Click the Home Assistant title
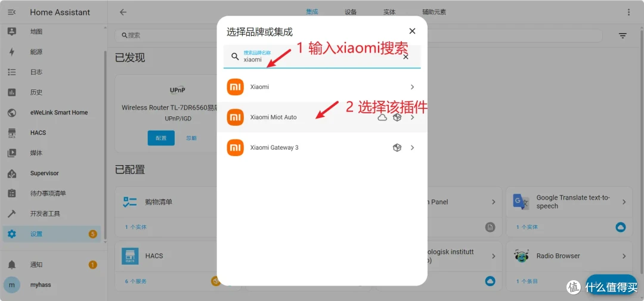 coord(60,13)
